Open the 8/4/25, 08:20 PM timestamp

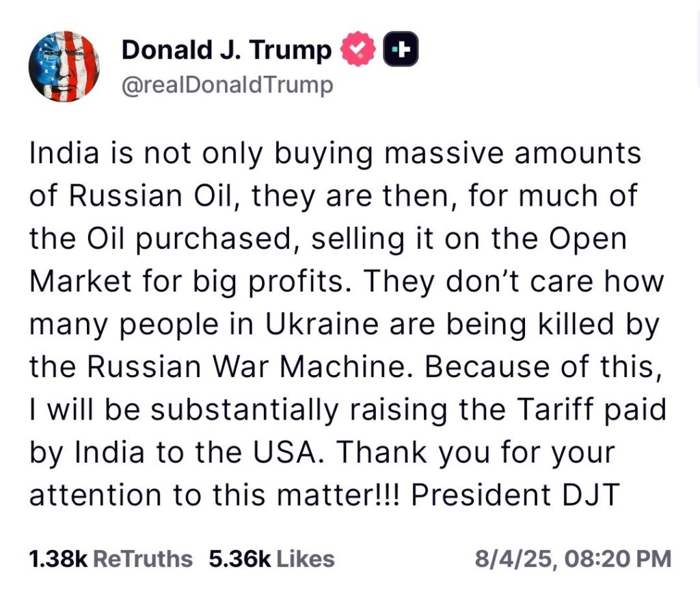point(574,559)
